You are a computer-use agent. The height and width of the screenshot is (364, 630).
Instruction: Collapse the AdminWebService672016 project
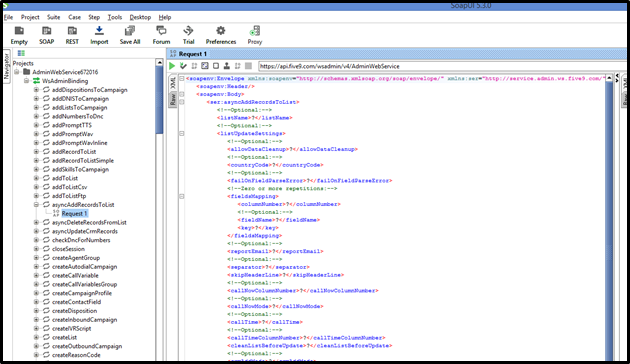click(x=16, y=72)
